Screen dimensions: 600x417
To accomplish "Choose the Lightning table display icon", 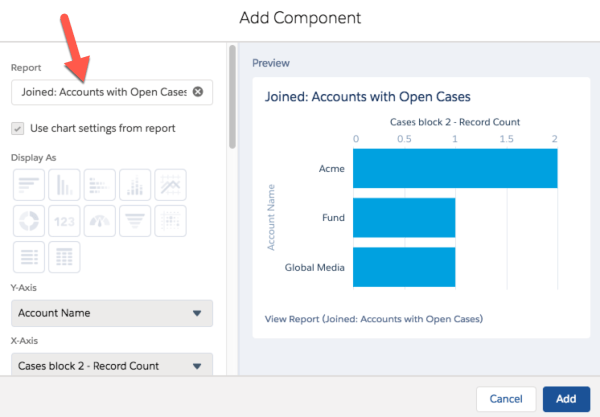I will pos(64,257).
